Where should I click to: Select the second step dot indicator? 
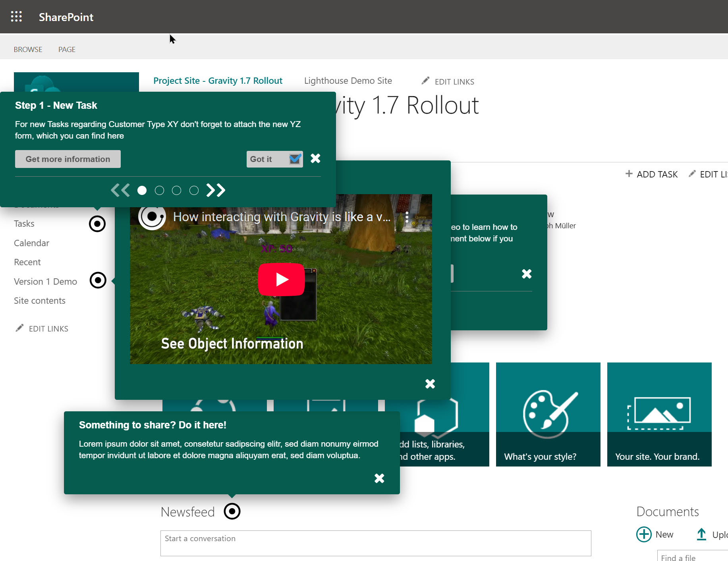click(x=159, y=191)
